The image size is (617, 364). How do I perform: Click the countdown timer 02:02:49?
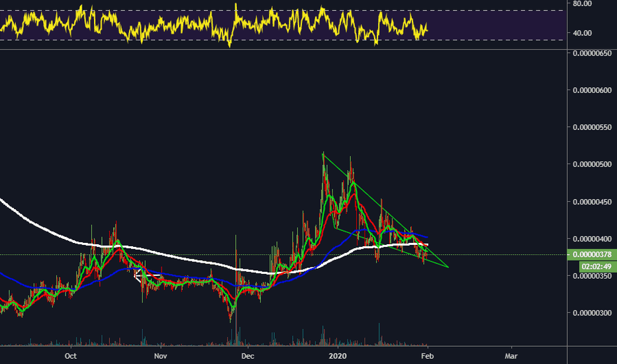point(596,267)
